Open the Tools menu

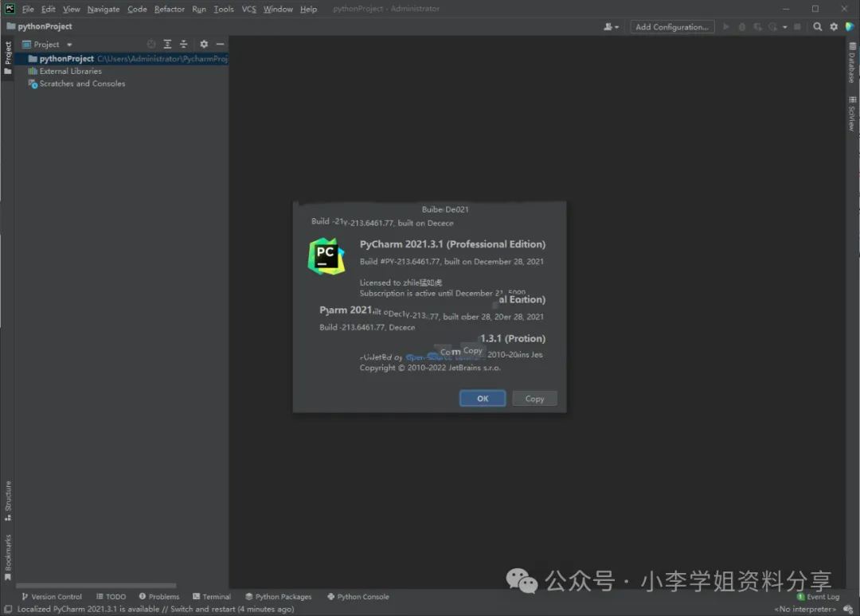pyautogui.click(x=224, y=9)
